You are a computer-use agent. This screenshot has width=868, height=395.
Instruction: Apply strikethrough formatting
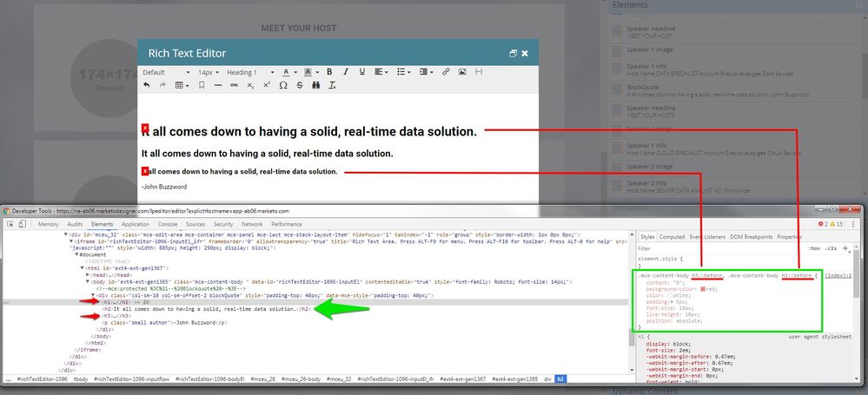300,85
